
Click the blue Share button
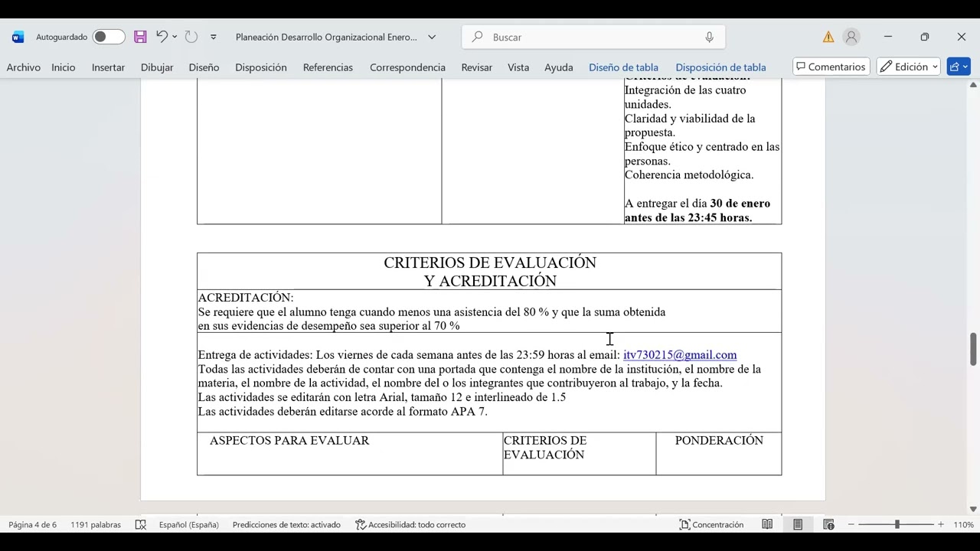(x=959, y=67)
